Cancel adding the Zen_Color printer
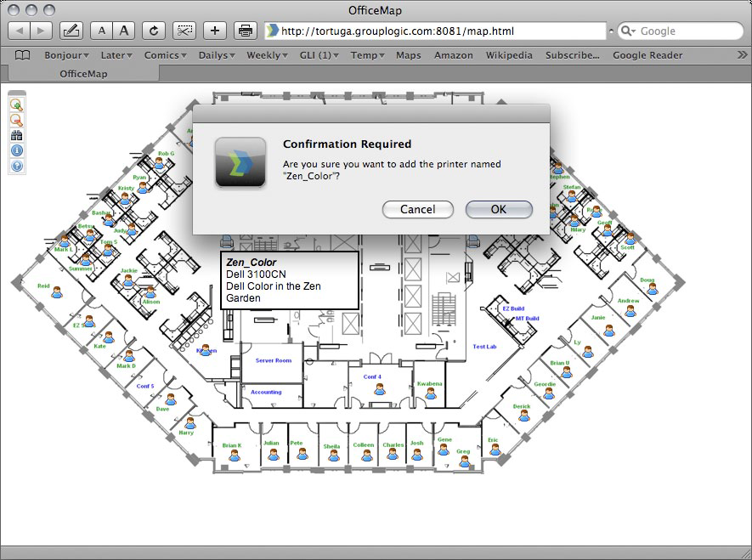 coord(417,209)
